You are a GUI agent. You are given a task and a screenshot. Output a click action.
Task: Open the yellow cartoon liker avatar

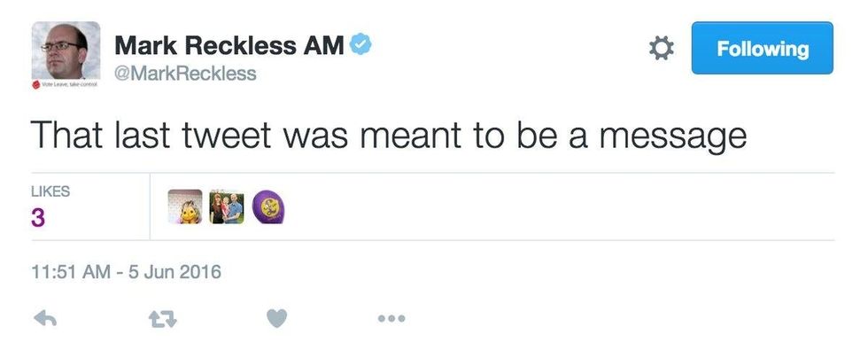185,206
